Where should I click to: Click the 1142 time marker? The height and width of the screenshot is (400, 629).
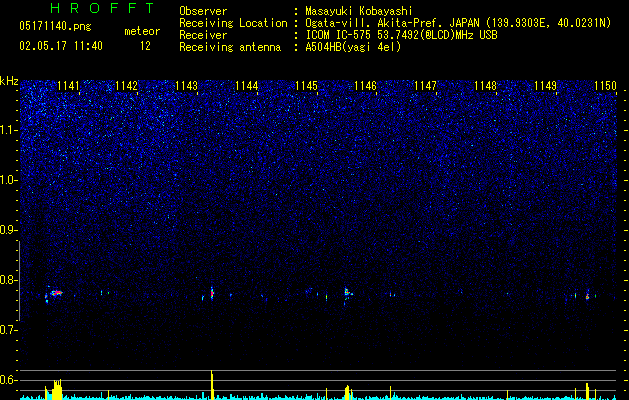[126, 86]
